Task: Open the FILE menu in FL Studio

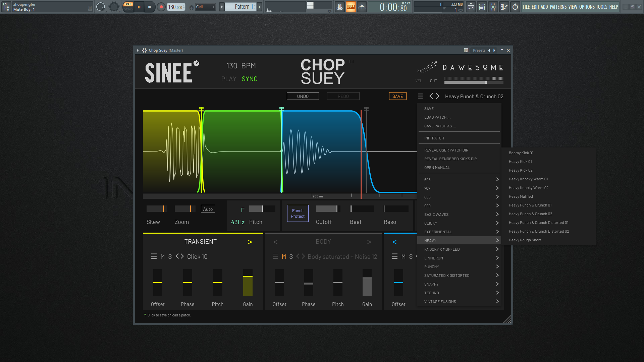Action: (x=526, y=7)
